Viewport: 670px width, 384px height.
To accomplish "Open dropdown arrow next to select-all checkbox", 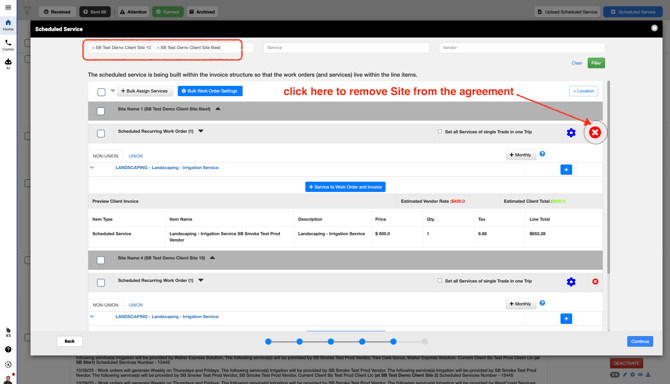I will click(x=113, y=91).
